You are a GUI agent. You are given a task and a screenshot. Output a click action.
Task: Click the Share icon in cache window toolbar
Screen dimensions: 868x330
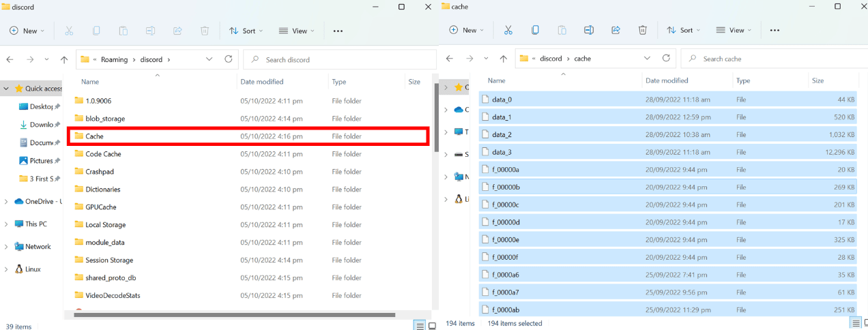click(x=616, y=30)
